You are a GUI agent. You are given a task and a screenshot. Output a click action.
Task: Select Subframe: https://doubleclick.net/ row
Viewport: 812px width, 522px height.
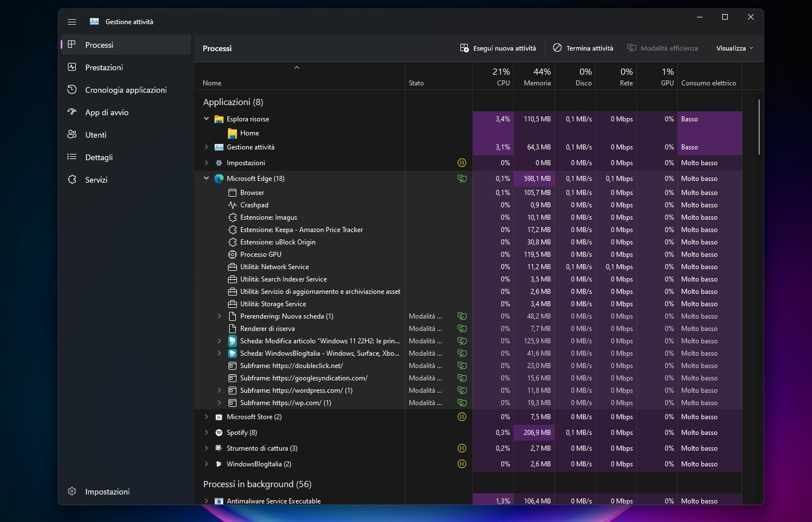click(468, 366)
